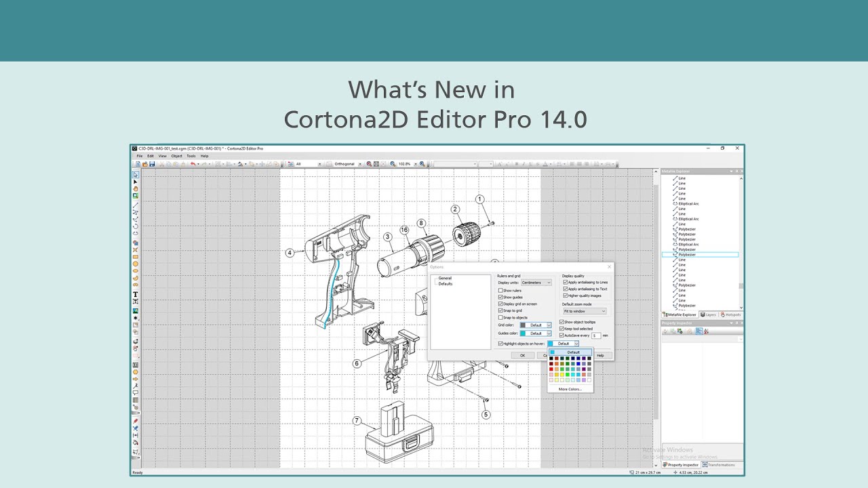Screen dimensions: 868x488
Task: Click the Open file toolbar icon
Action: pyautogui.click(x=145, y=164)
